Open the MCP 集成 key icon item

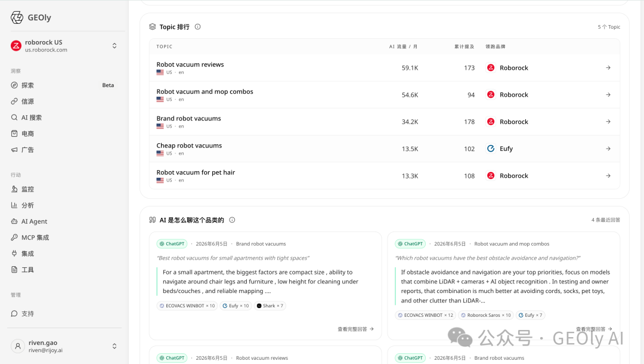tap(14, 237)
